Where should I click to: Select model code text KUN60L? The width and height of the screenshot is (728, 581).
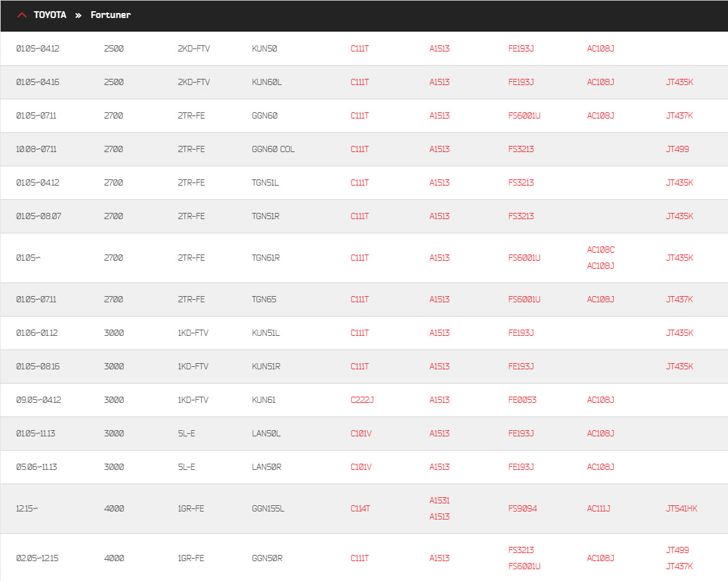coord(266,82)
